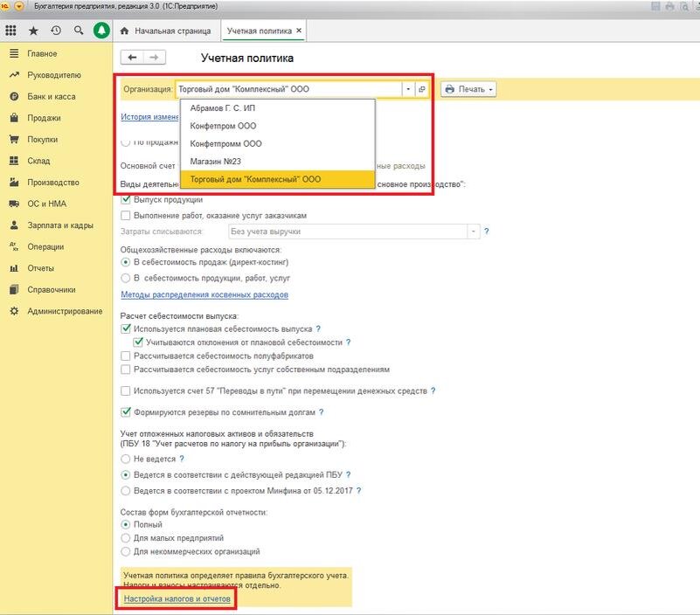Image resolution: width=700 pixels, height=615 pixels.
Task: Click the search magnifier icon
Action: click(x=79, y=31)
